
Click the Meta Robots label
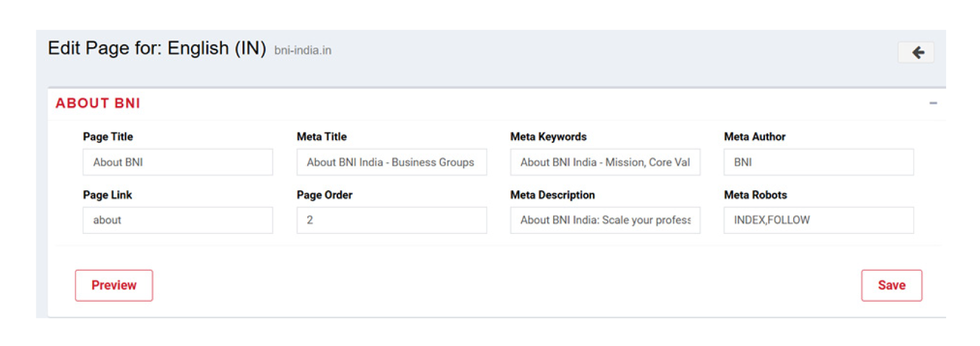755,195
